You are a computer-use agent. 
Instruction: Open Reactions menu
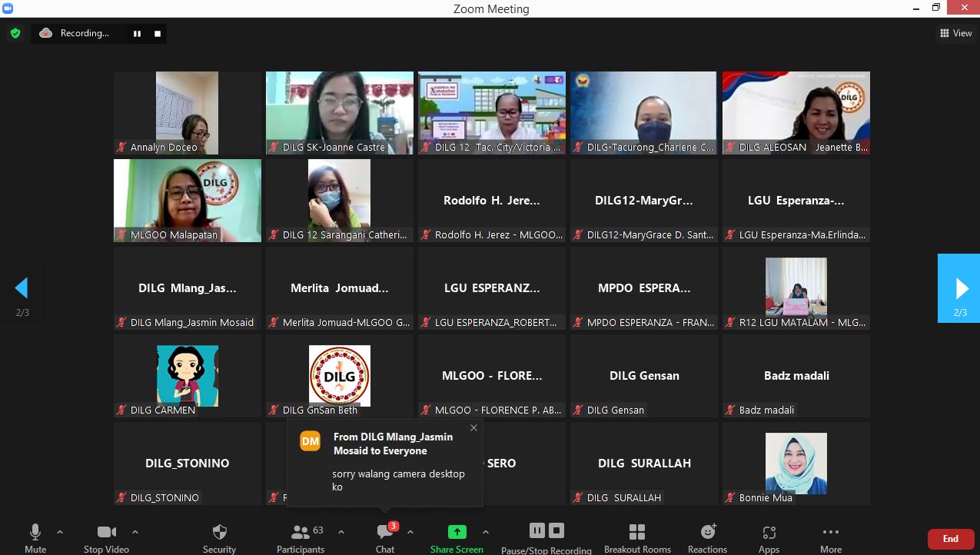pos(707,537)
